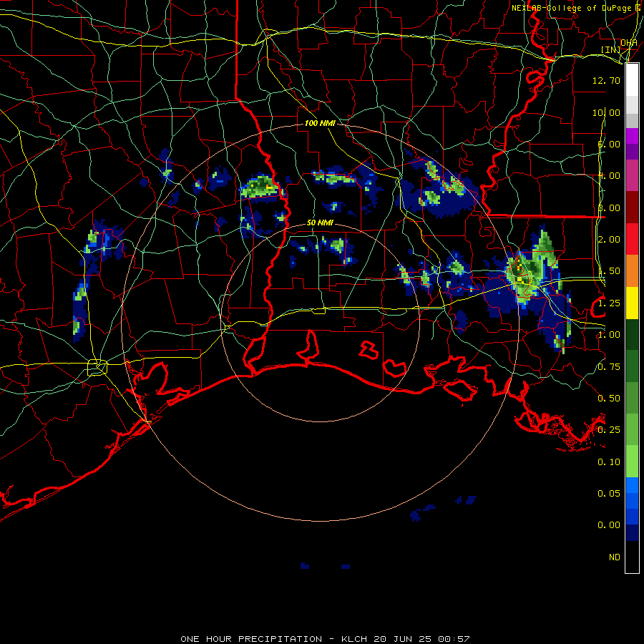Image resolution: width=644 pixels, height=644 pixels.
Task: Click the white swatch at top of scale
Action: tap(632, 79)
